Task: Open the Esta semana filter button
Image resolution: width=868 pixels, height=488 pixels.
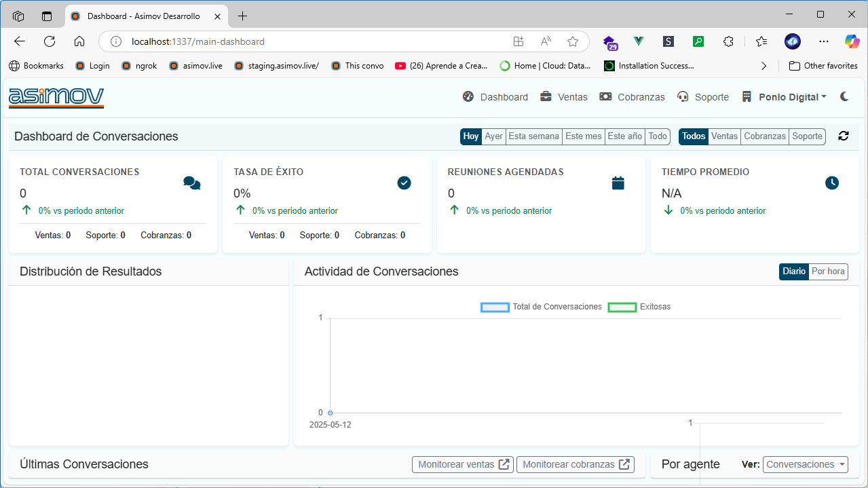Action: [533, 136]
